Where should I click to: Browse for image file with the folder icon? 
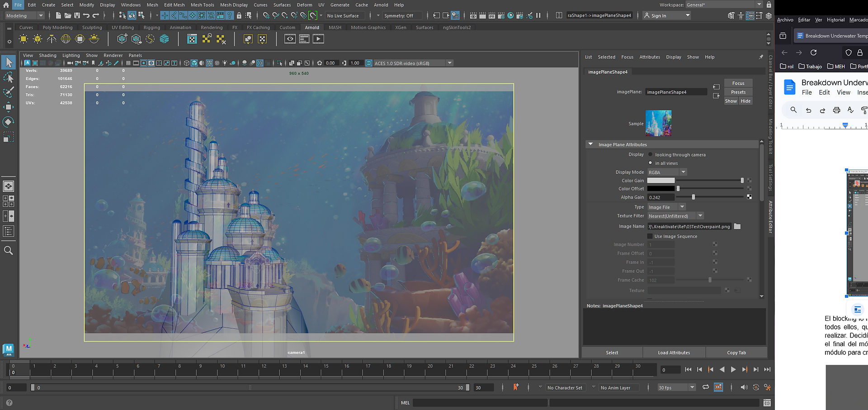(x=737, y=226)
